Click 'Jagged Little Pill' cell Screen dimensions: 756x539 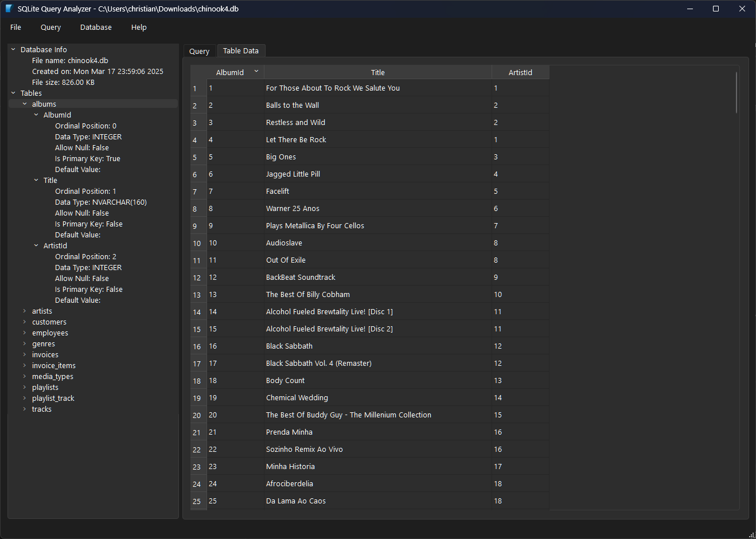tap(377, 174)
